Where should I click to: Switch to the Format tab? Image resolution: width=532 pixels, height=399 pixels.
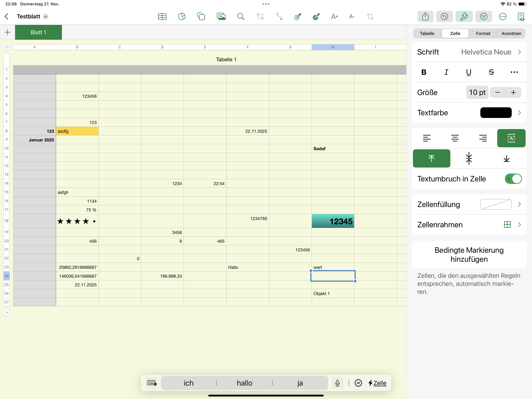tap(483, 33)
